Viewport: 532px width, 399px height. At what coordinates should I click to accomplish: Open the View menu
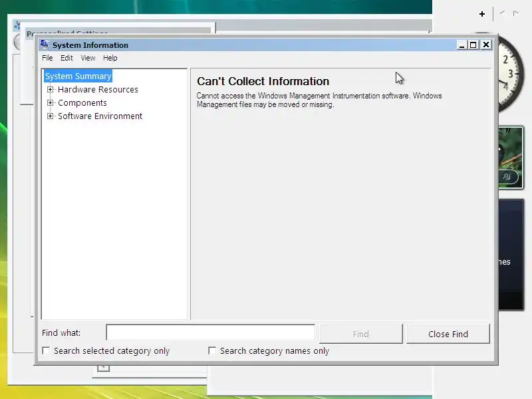[88, 58]
